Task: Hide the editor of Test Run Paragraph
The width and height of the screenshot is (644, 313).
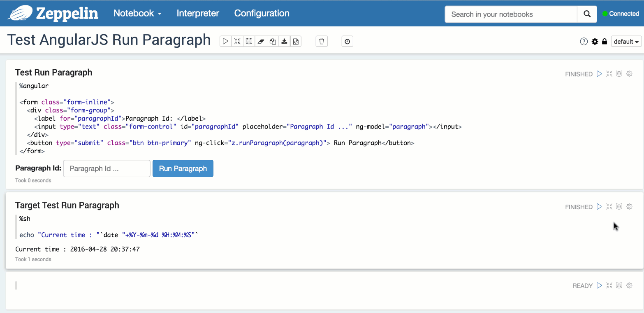Action: click(609, 74)
